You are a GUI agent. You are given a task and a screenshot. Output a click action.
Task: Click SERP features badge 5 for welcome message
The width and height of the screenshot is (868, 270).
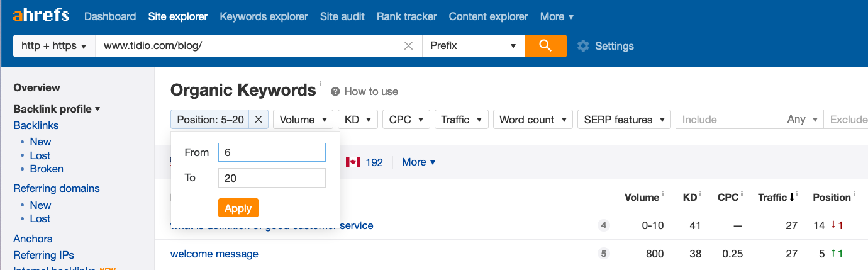(x=604, y=254)
